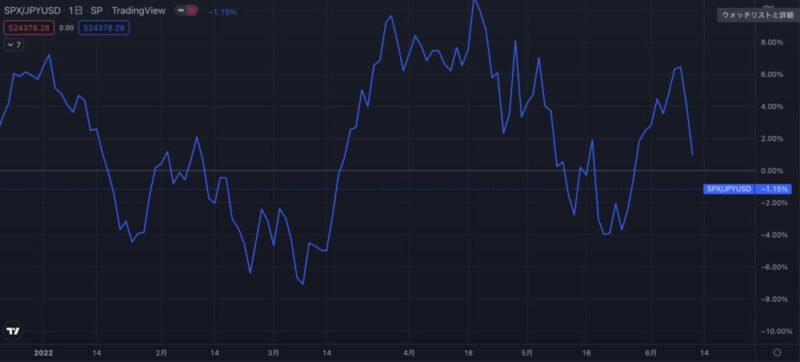Click the red sell price 524378.28
This screenshot has width=800, height=362.
point(29,28)
